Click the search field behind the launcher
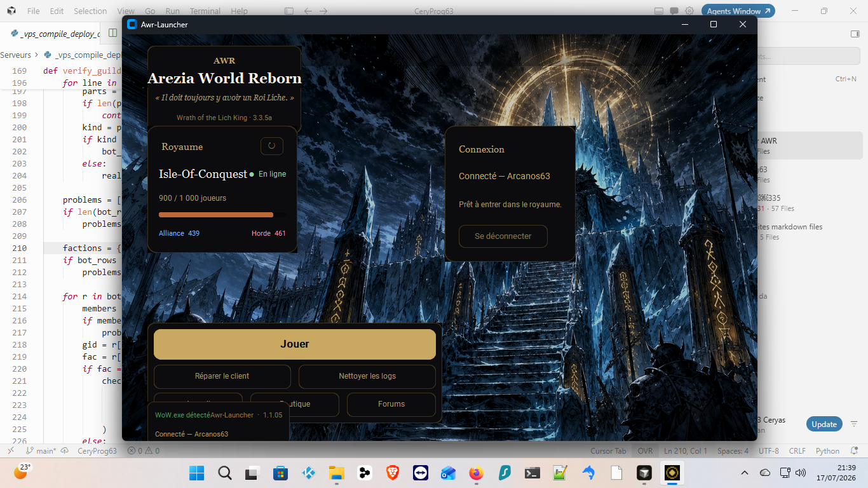 coord(808,56)
